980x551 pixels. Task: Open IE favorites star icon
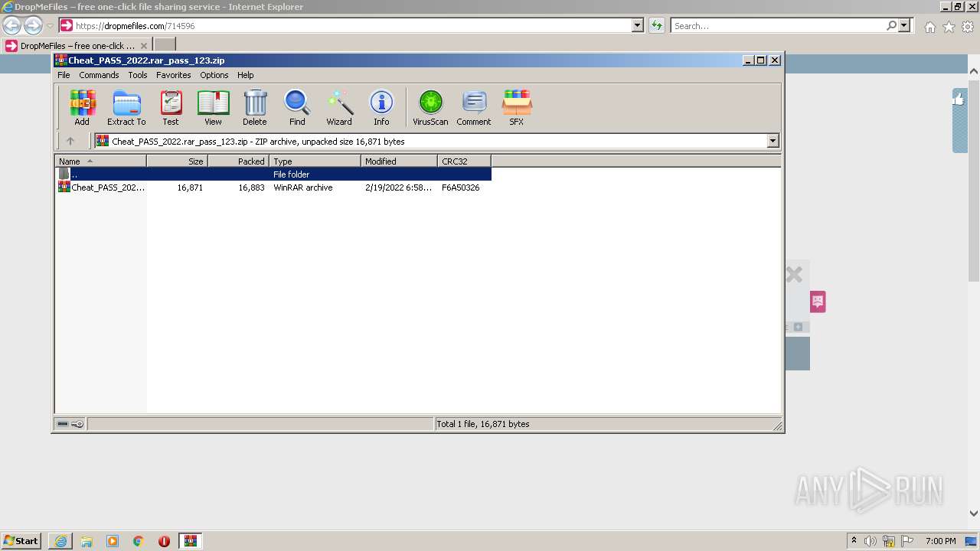point(949,27)
